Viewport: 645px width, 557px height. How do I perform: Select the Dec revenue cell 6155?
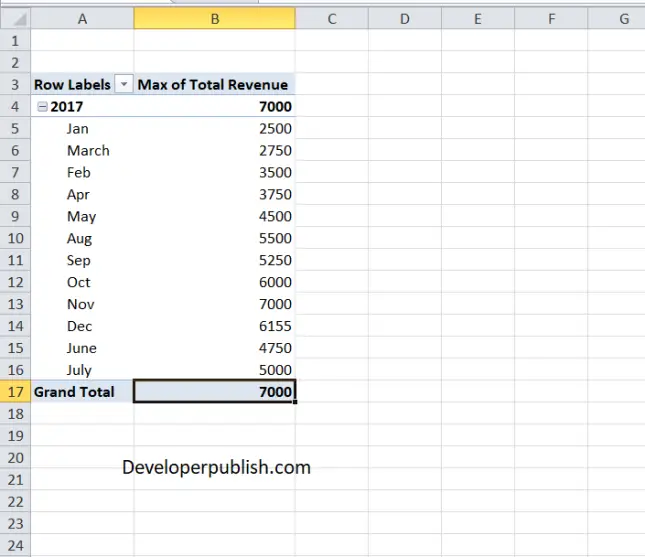(x=214, y=326)
